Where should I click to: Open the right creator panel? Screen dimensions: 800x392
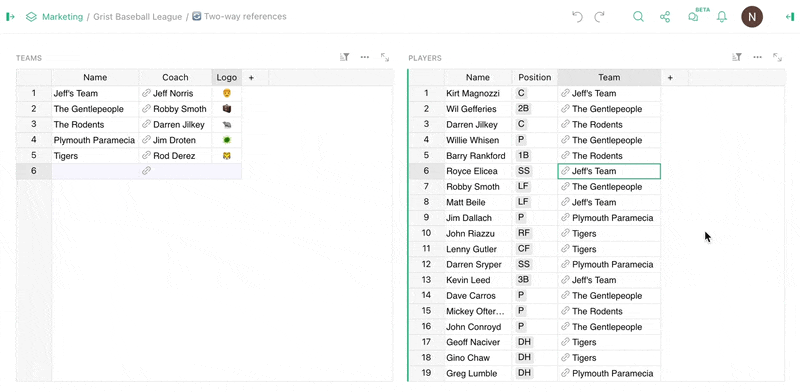(x=790, y=17)
